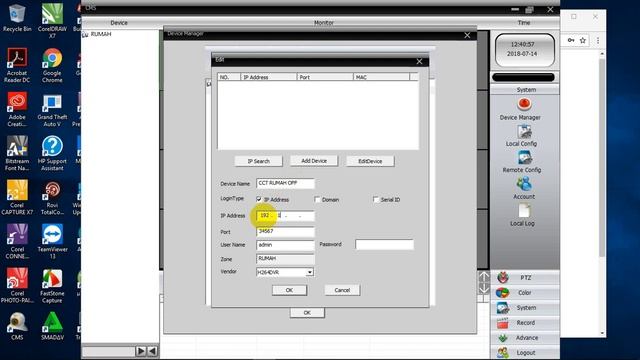Click the IP Address input field

(285, 216)
